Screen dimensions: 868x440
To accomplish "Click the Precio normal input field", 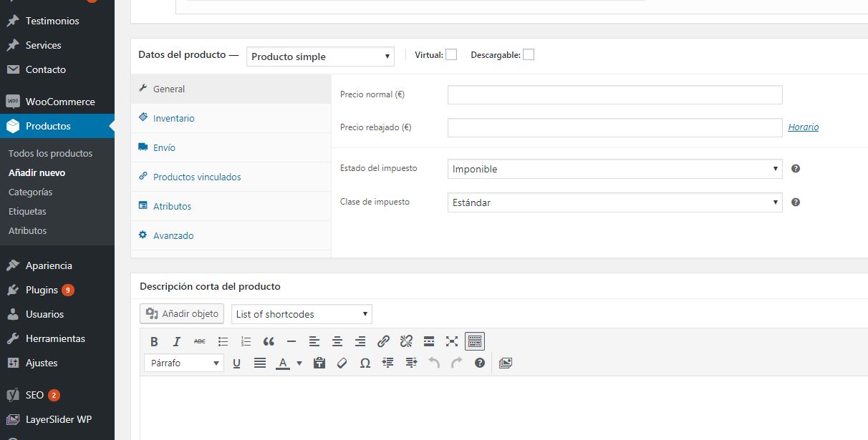I will click(x=615, y=94).
